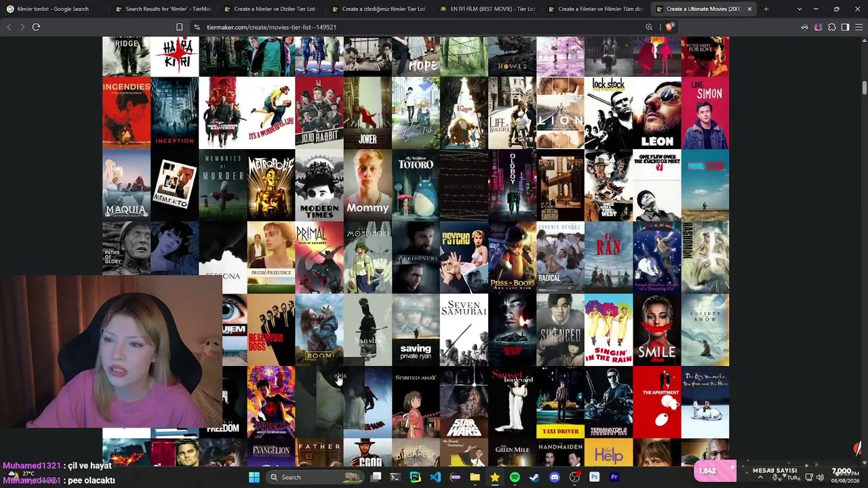Select the Puss in Boots poster
The image size is (868, 488).
pos(512,258)
